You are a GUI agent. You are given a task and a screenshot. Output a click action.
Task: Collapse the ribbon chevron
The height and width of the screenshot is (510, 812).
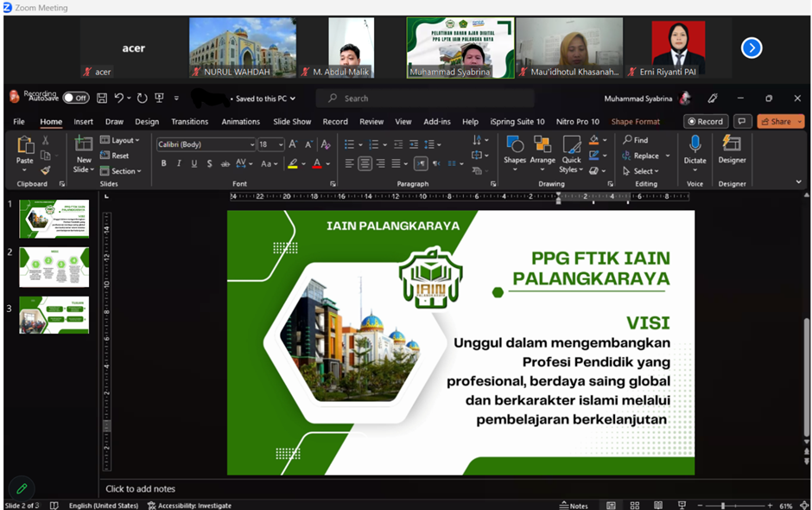(x=798, y=182)
